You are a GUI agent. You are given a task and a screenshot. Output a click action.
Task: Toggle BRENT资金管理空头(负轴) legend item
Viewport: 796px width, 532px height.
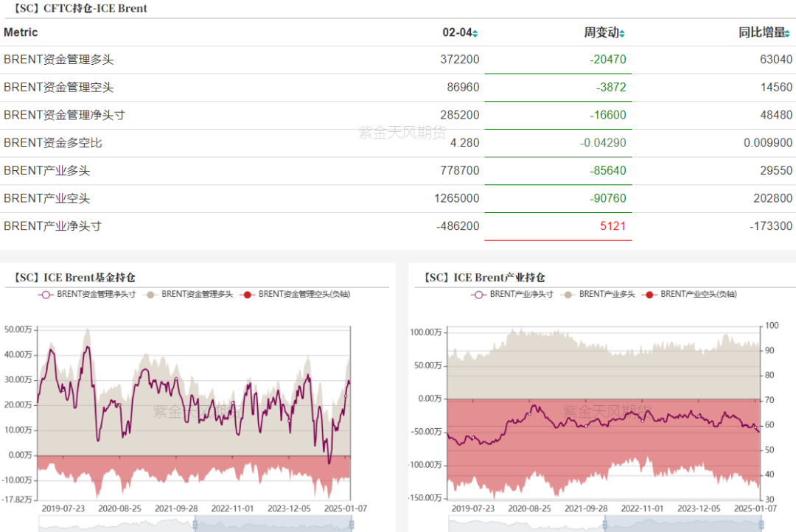[x=295, y=294]
